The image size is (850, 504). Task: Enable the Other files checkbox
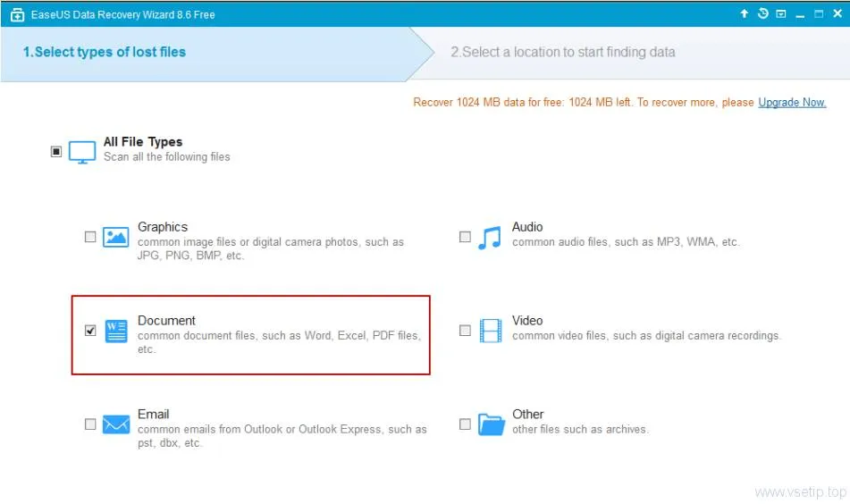click(x=465, y=424)
